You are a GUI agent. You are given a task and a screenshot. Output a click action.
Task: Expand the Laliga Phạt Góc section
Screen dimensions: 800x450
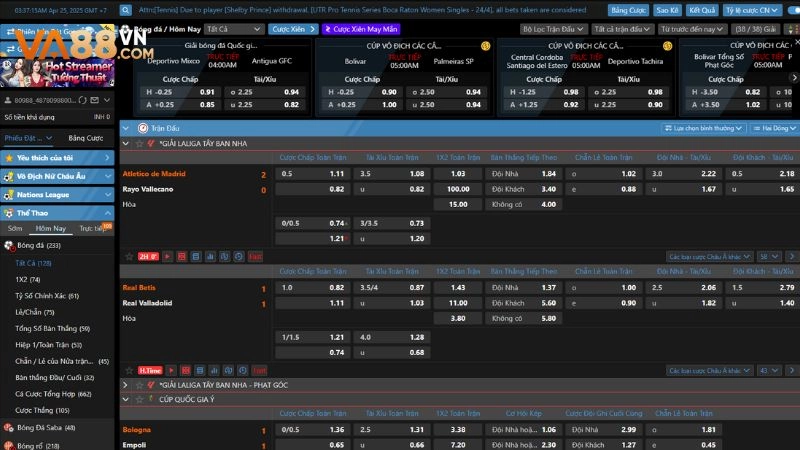point(126,385)
